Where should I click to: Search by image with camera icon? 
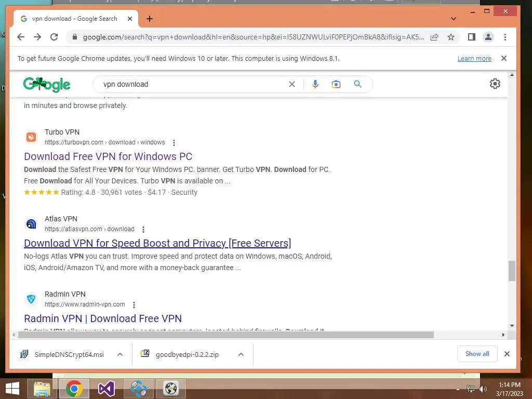pyautogui.click(x=336, y=84)
